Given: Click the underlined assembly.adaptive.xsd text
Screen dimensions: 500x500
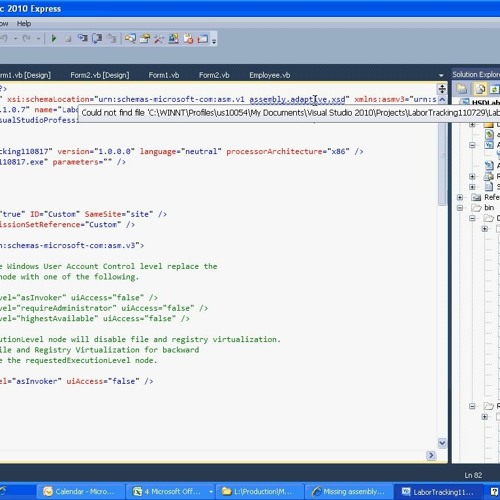Looking at the screenshot, I should 297,99.
